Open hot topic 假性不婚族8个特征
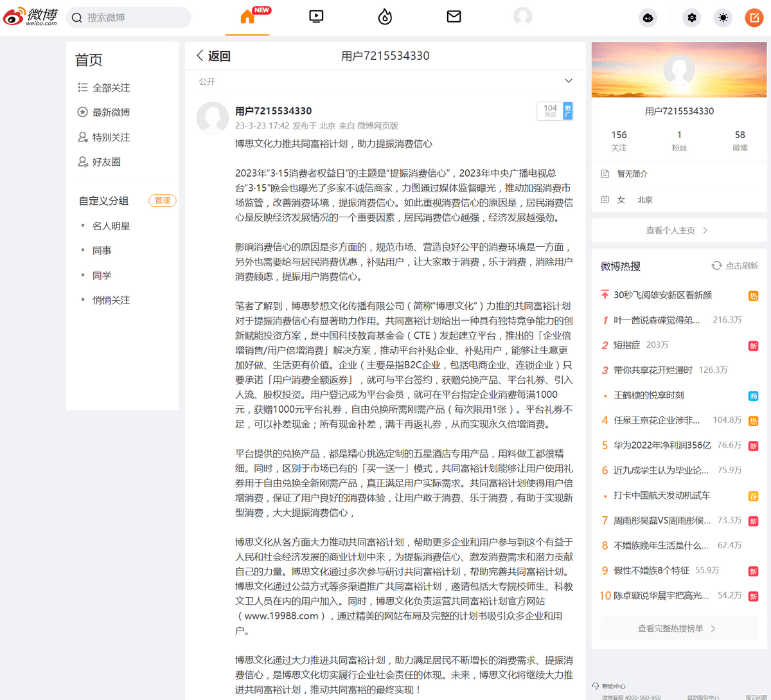 point(651,571)
